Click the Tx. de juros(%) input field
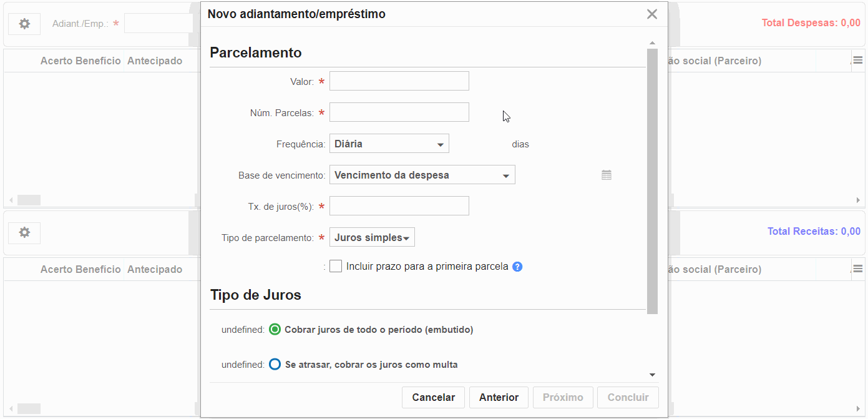This screenshot has width=868, height=419. click(399, 206)
